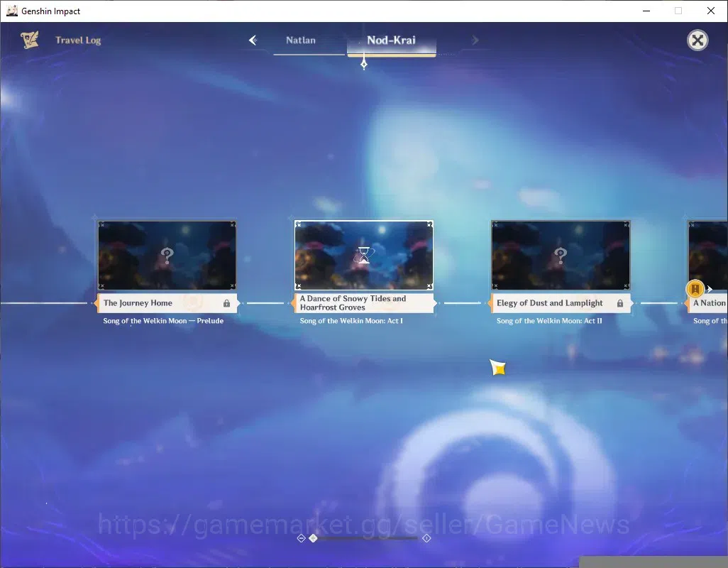Click the right diamond end of bottom scrollbar

coord(426,537)
